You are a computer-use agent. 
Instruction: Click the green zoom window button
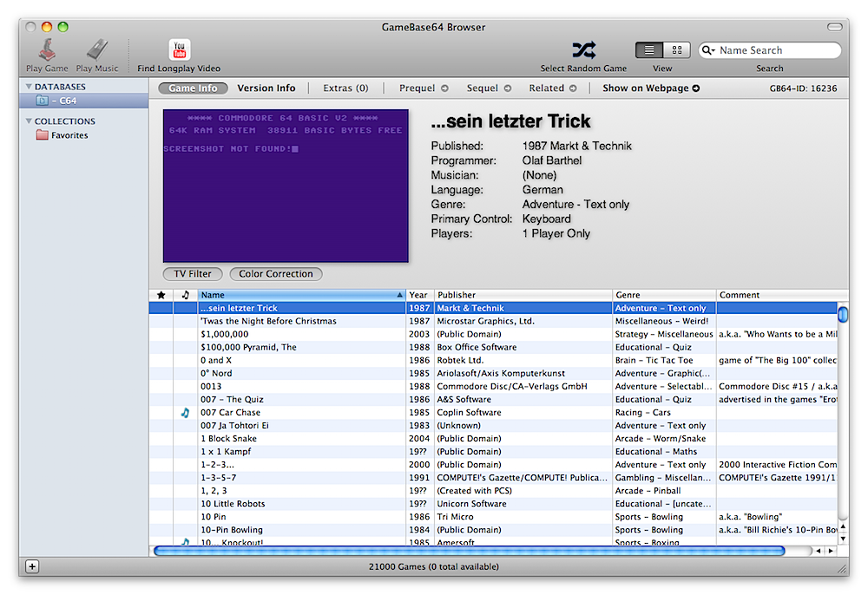tap(63, 27)
